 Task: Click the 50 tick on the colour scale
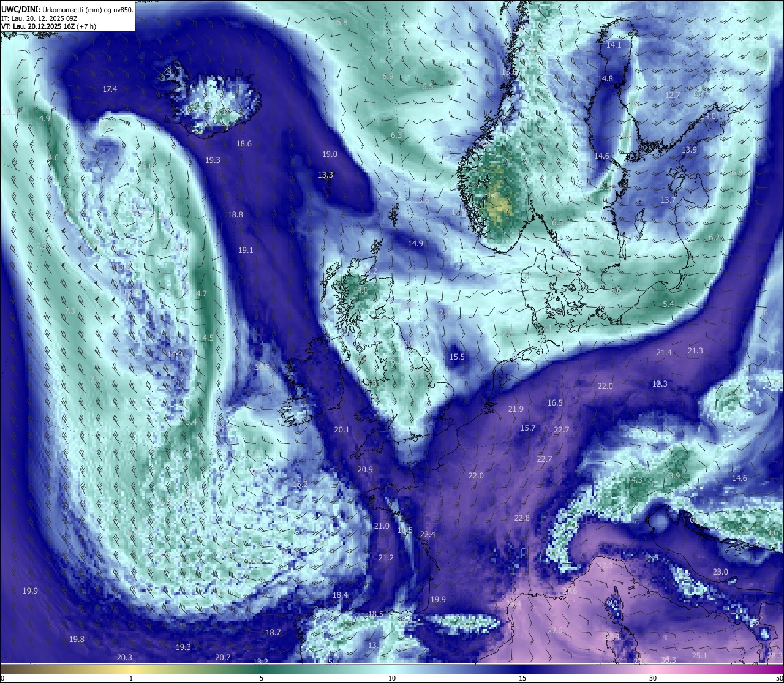(779, 678)
